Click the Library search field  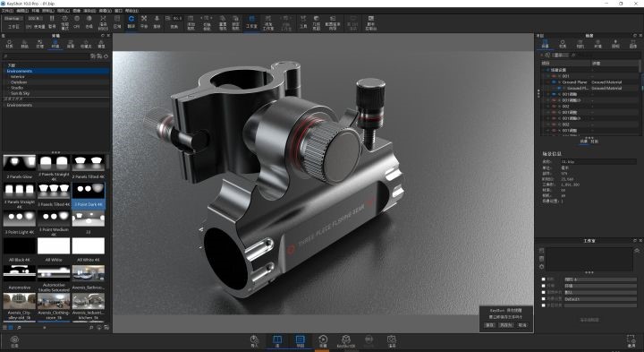click(x=47, y=56)
